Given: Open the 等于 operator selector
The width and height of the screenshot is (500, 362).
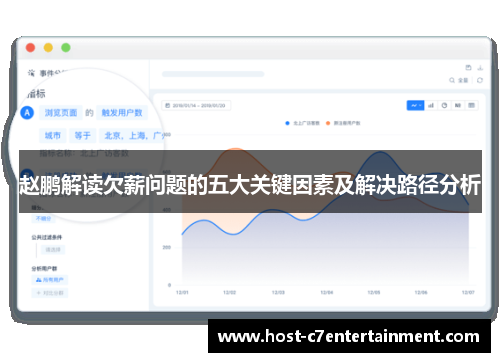Looking at the screenshot, I should 83,135.
